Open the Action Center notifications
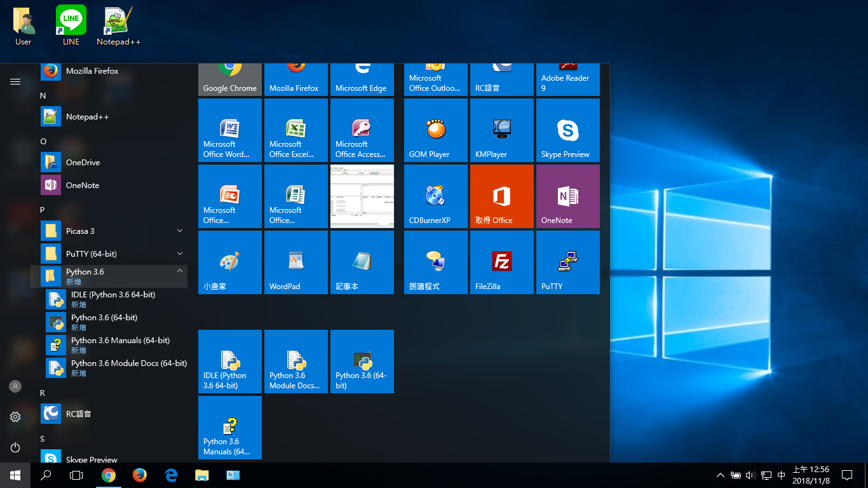Viewport: 868px width, 488px height. click(847, 475)
